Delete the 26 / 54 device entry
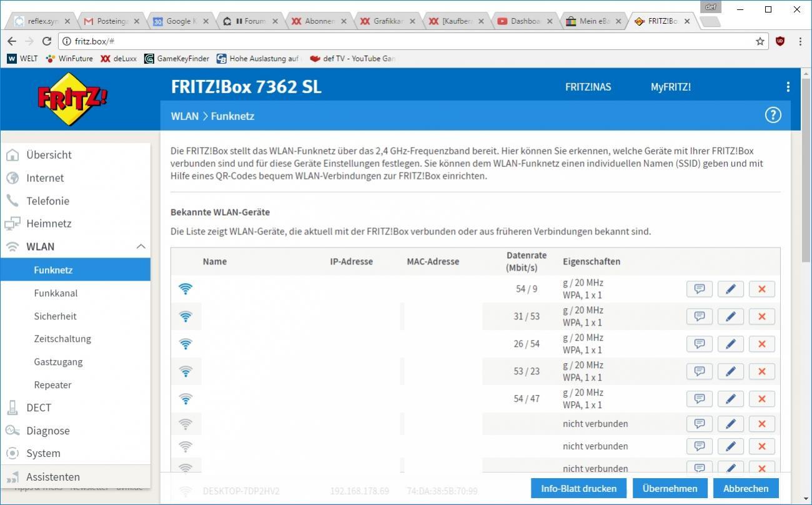The image size is (812, 505). pyautogui.click(x=762, y=344)
